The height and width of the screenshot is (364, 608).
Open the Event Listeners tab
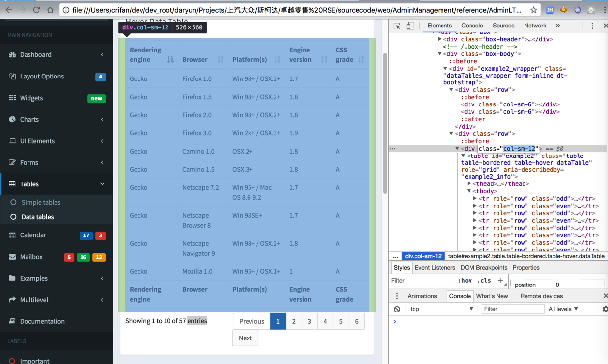[x=435, y=268]
